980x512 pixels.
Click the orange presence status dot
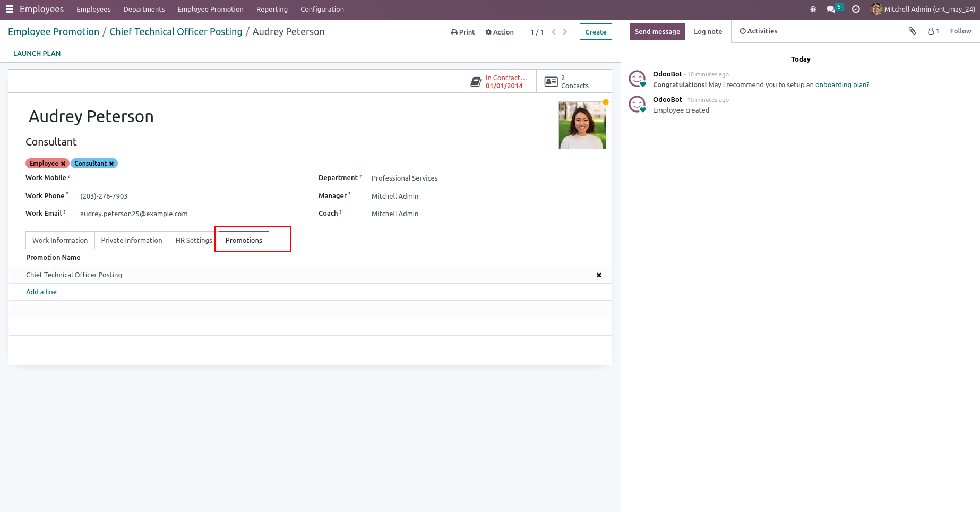coord(606,102)
